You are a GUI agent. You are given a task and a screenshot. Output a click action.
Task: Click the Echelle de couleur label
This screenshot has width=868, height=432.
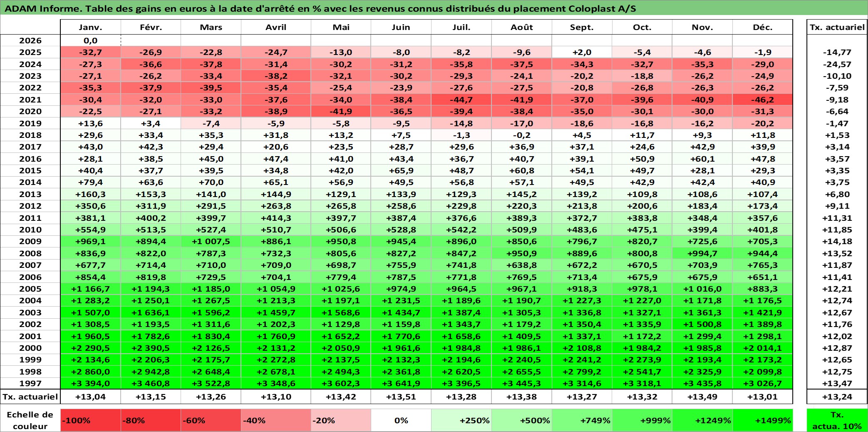coord(30,420)
